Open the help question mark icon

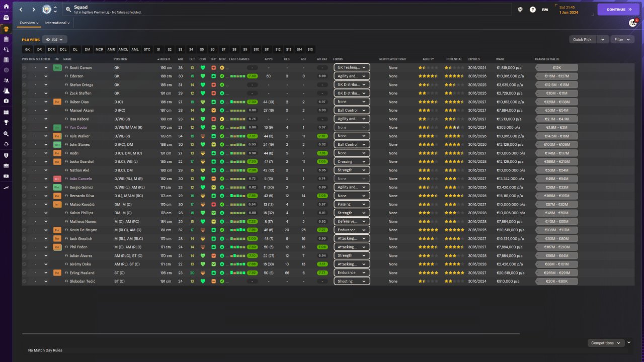point(533,10)
